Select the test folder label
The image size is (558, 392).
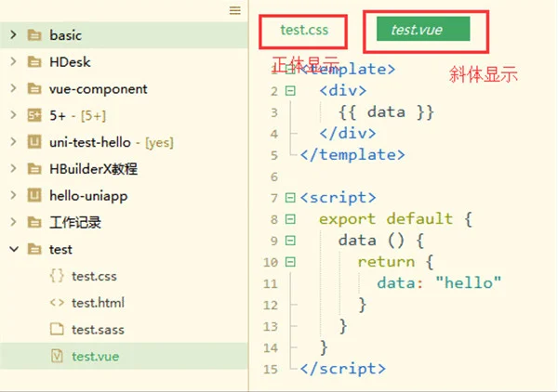click(60, 250)
